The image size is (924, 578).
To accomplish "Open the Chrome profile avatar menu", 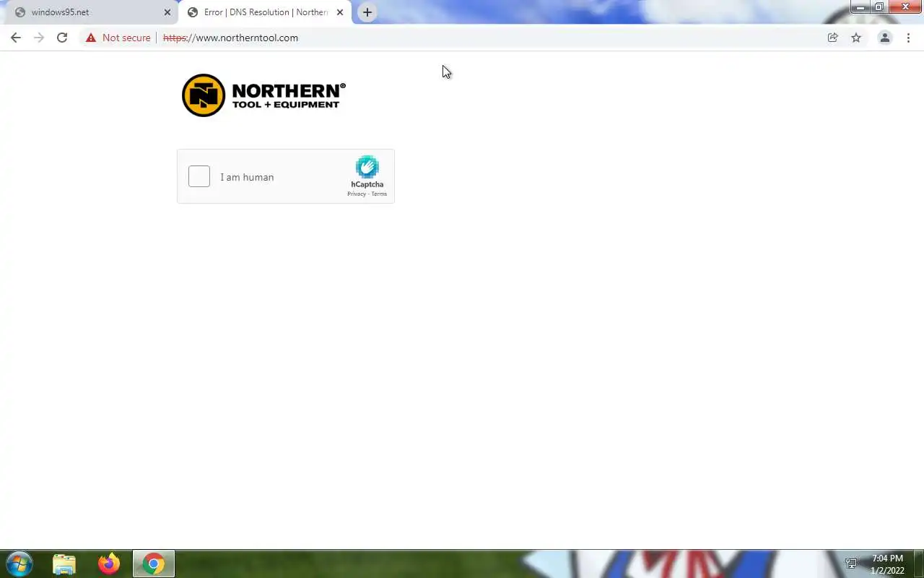I will [884, 38].
